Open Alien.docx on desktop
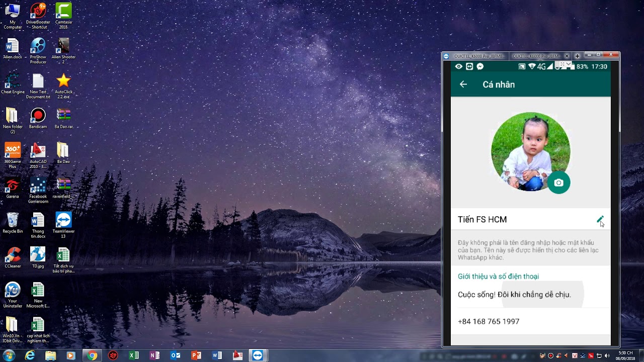The height and width of the screenshot is (362, 644). click(13, 49)
